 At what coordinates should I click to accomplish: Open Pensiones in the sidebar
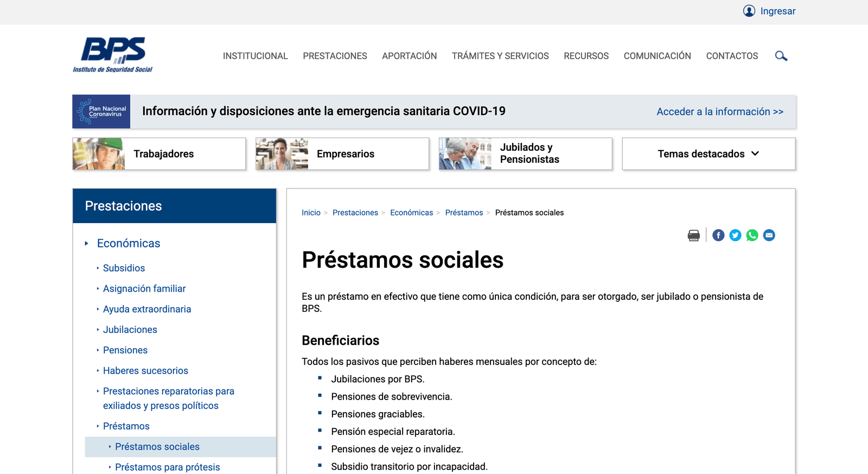click(x=125, y=351)
